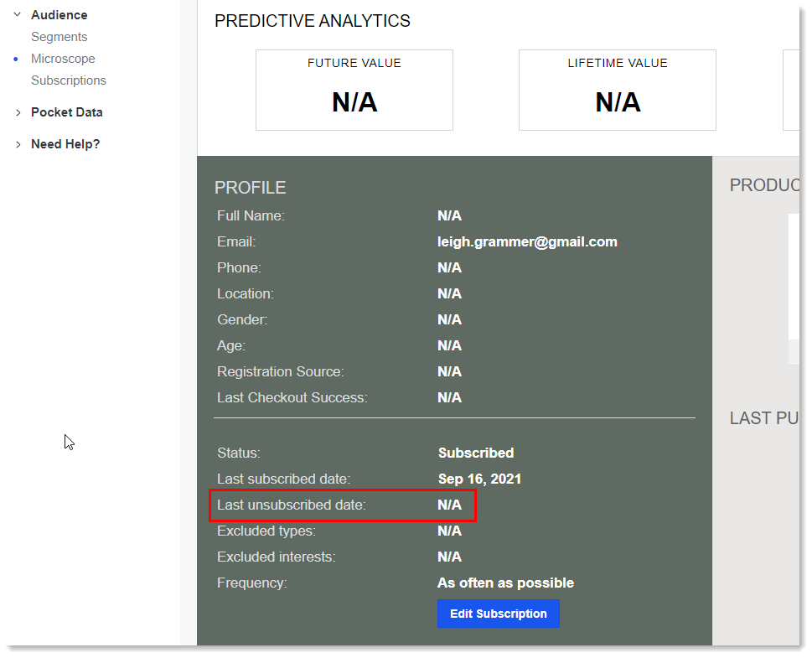The height and width of the screenshot is (658, 812).
Task: Click the Pocket Data heading
Action: tap(67, 112)
